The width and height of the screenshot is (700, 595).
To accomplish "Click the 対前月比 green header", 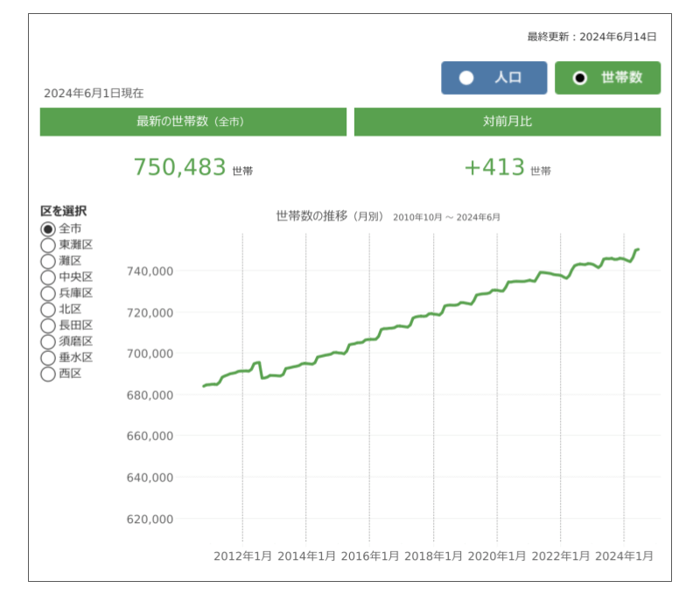I will (x=507, y=122).
